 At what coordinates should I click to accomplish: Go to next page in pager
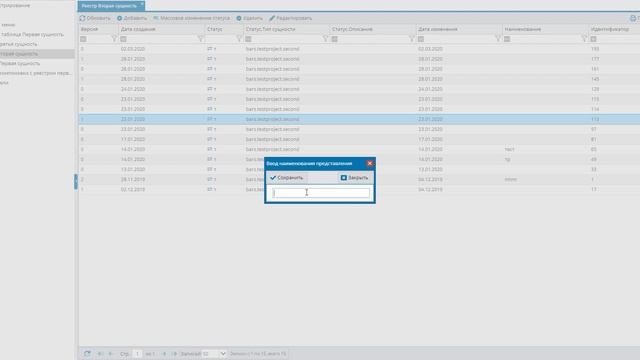coord(164,353)
